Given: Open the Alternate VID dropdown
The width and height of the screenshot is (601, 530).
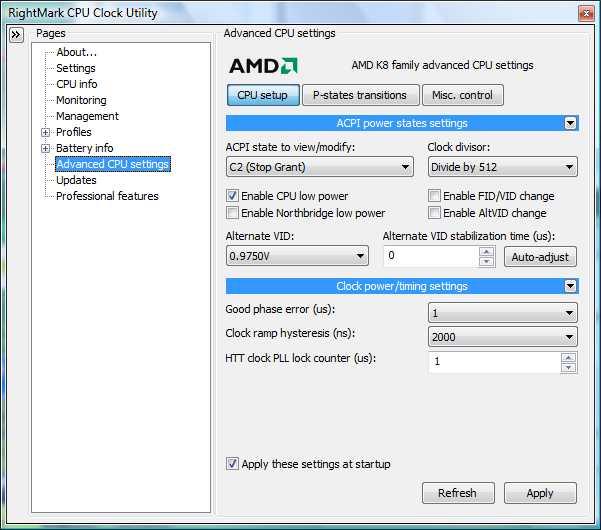Looking at the screenshot, I should (297, 256).
